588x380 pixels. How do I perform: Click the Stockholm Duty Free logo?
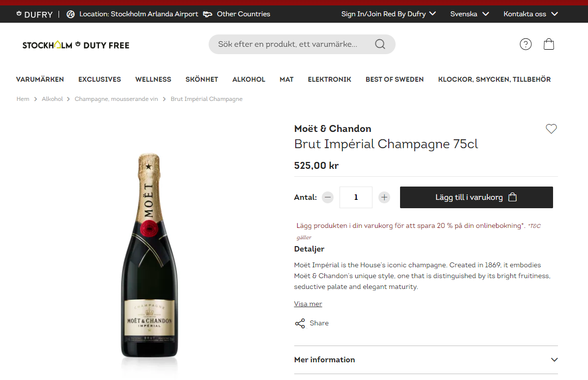coord(76,45)
